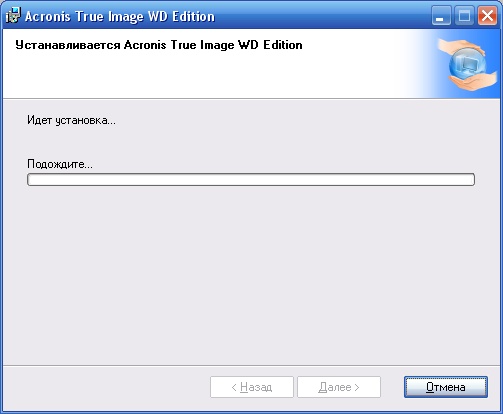The image size is (503, 414).
Task: Click the empty footer area left of Назад
Action: [107, 387]
